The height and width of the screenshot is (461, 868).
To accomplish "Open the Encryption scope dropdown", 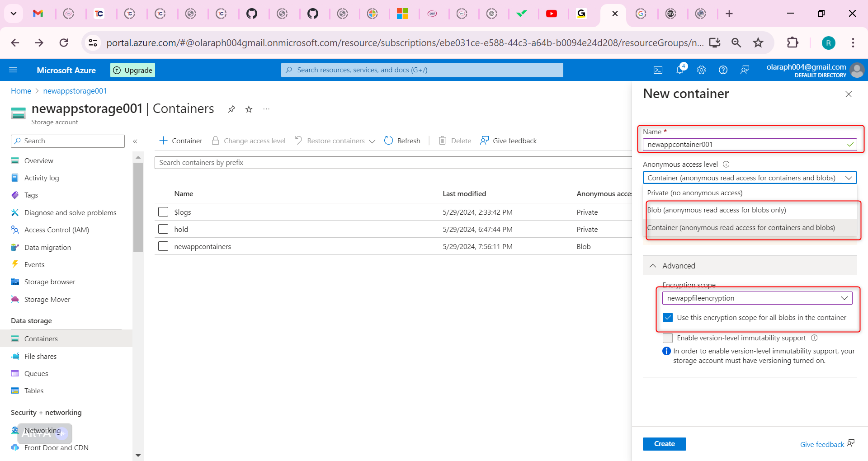I will tap(757, 298).
